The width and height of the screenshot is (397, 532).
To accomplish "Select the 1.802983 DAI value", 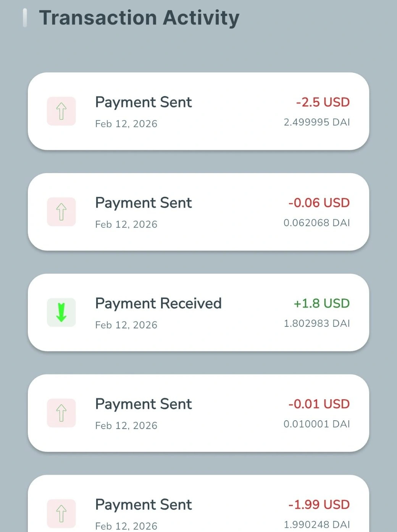I will click(x=316, y=323).
